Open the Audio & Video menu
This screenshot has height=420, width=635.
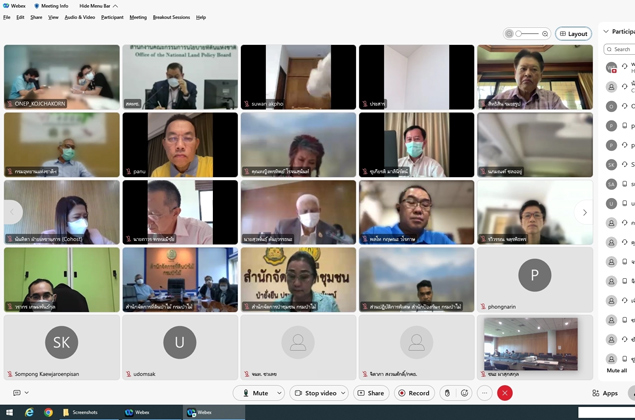click(x=80, y=17)
